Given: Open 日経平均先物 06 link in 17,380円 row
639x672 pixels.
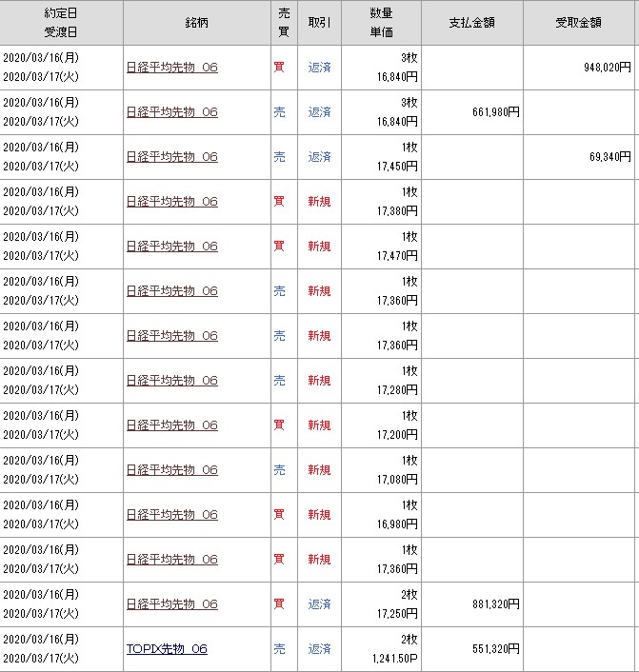Looking at the screenshot, I should (x=171, y=202).
